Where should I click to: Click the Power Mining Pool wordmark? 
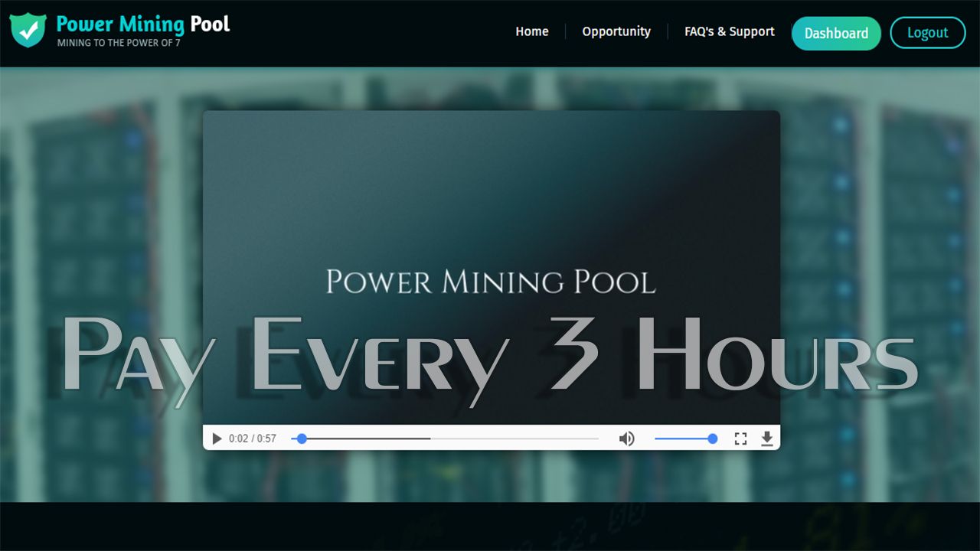(x=142, y=24)
